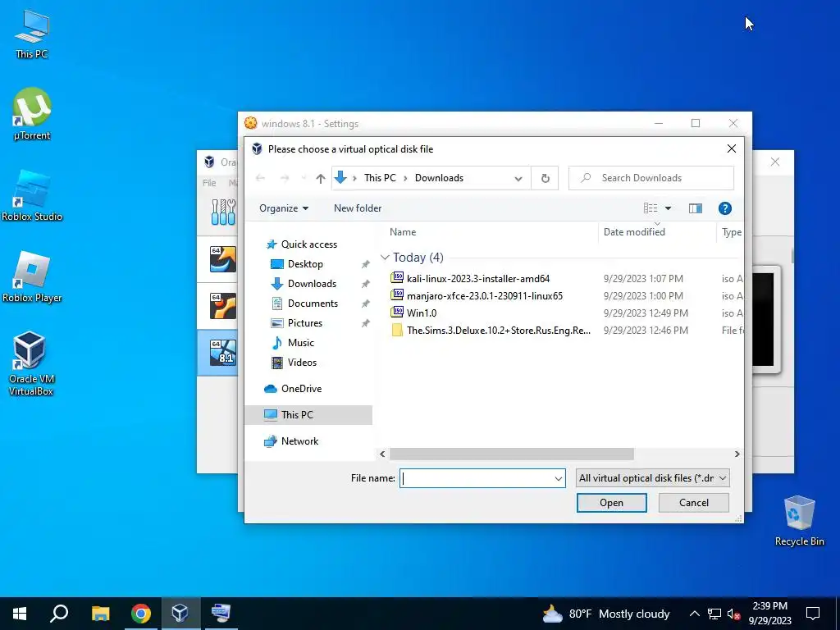The height and width of the screenshot is (630, 840).
Task: Select Oracle VM VirtualBox desktop shortcut
Action: point(30,363)
